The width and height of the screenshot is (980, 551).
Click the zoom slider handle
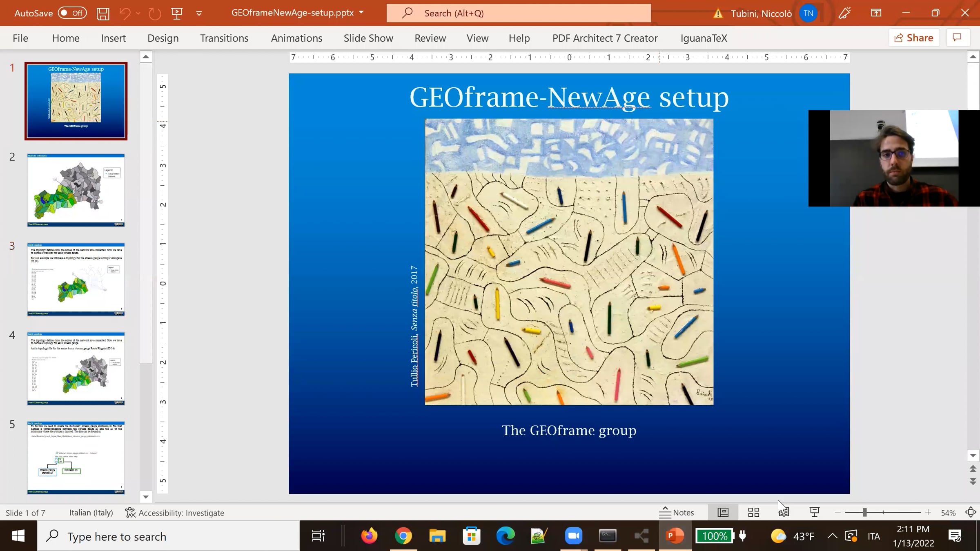pos(864,512)
